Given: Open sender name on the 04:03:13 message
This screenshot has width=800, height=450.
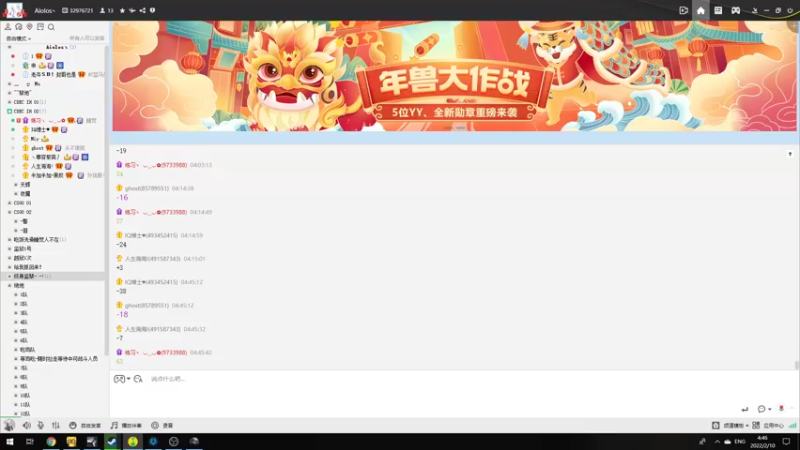Looking at the screenshot, I should pos(156,165).
